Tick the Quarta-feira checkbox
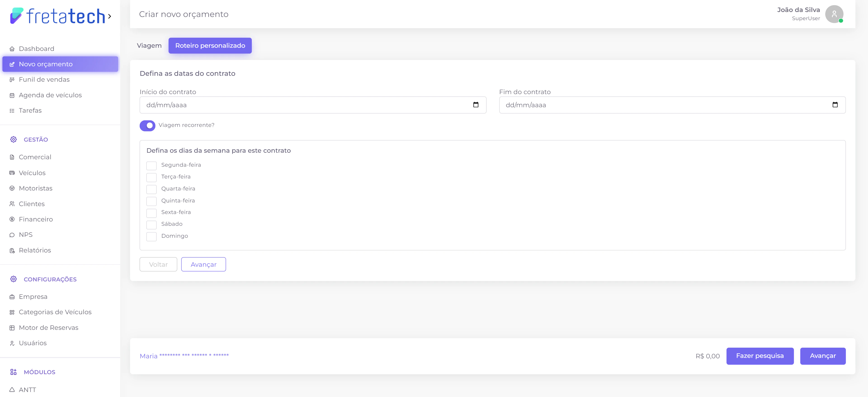The height and width of the screenshot is (397, 868). pyautogui.click(x=151, y=189)
